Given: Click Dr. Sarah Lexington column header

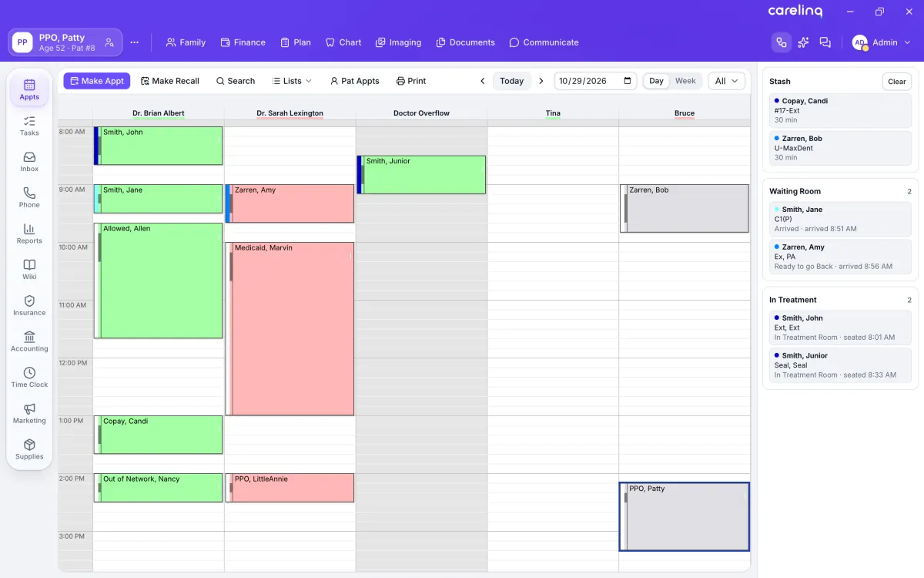Looking at the screenshot, I should coord(290,113).
